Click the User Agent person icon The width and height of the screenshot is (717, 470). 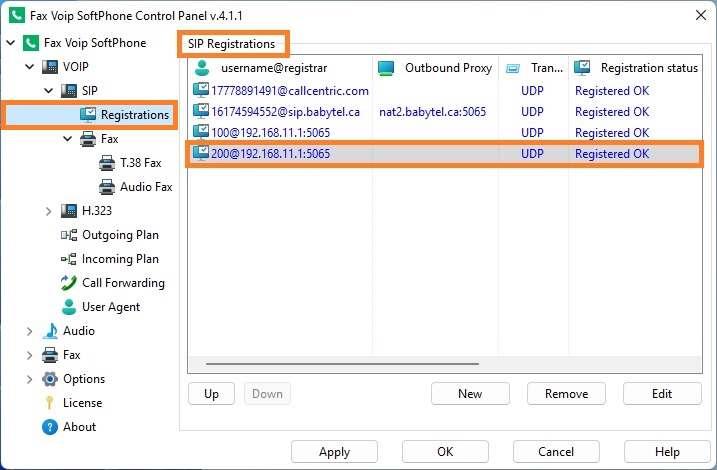69,307
